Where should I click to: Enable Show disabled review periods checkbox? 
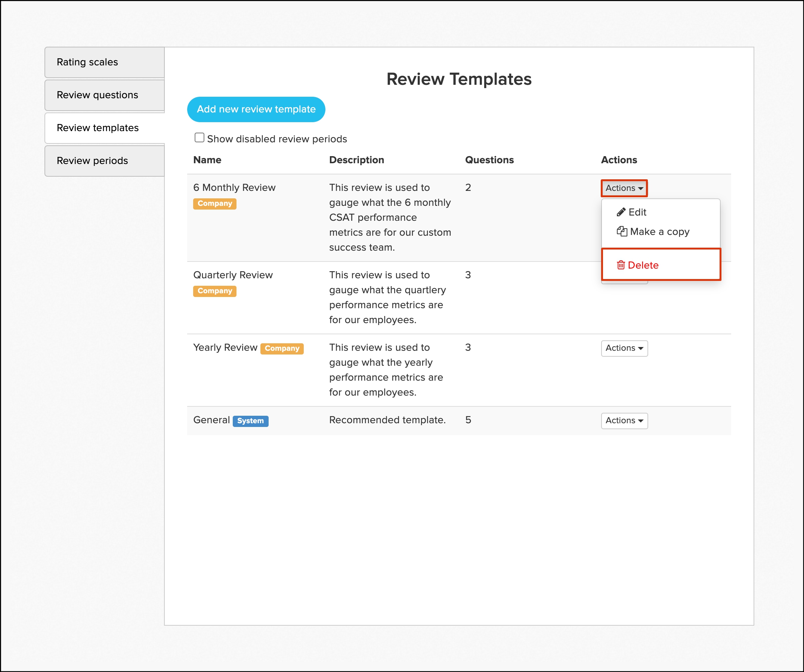[x=199, y=138]
